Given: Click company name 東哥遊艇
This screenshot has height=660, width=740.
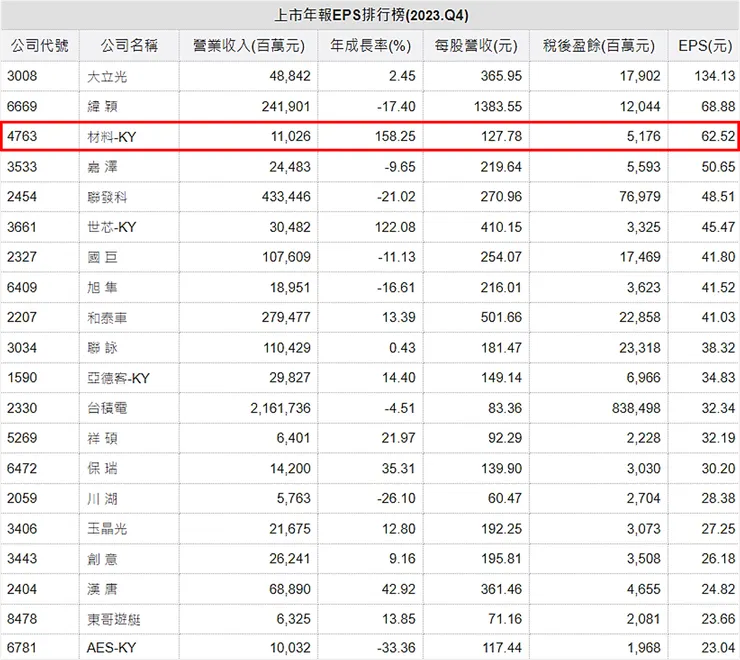Looking at the screenshot, I should click(x=114, y=619).
